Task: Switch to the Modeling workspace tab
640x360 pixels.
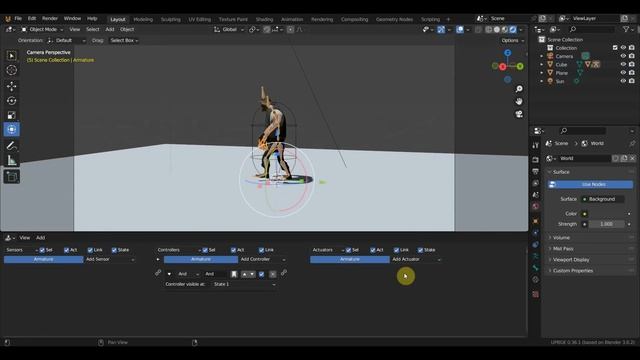Action: (x=143, y=19)
